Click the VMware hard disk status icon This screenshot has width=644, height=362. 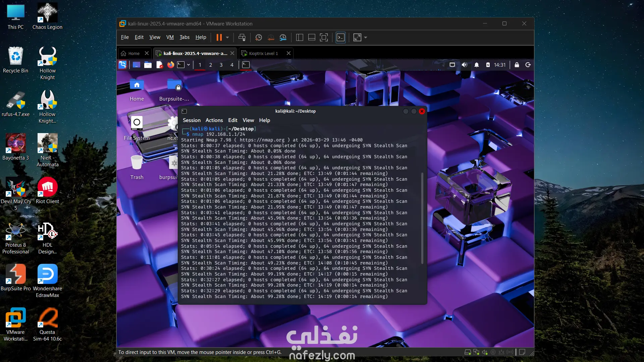pos(468,352)
